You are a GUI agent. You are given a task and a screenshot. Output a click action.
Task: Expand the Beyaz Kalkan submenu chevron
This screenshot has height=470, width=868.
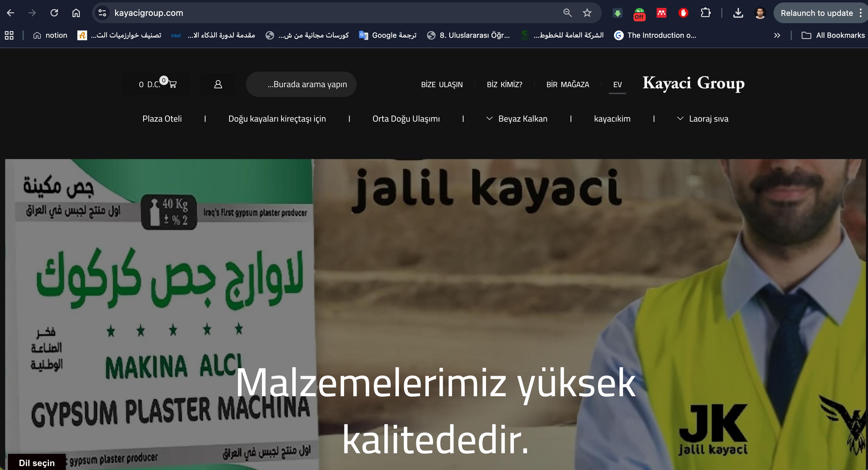tap(489, 118)
